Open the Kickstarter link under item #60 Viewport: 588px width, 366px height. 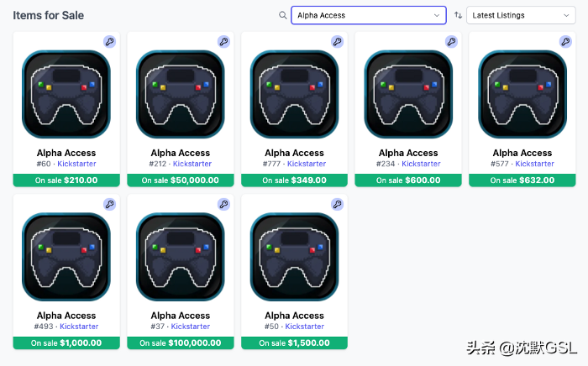pos(76,164)
